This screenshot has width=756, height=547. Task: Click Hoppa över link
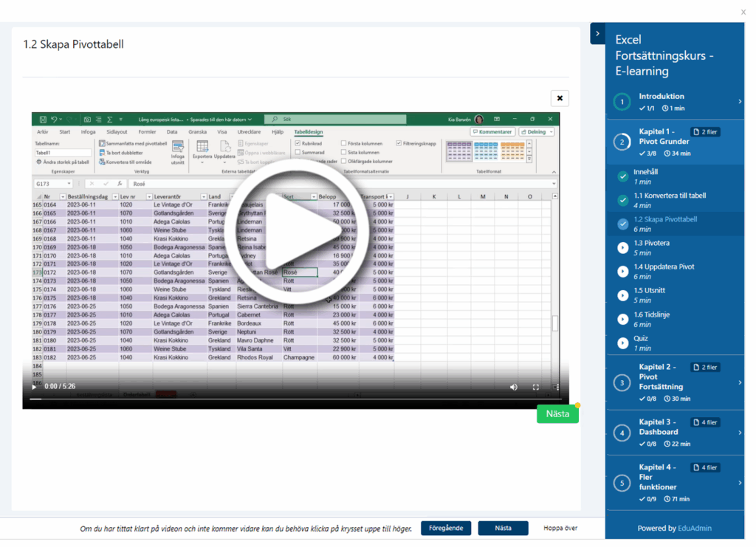pyautogui.click(x=560, y=529)
